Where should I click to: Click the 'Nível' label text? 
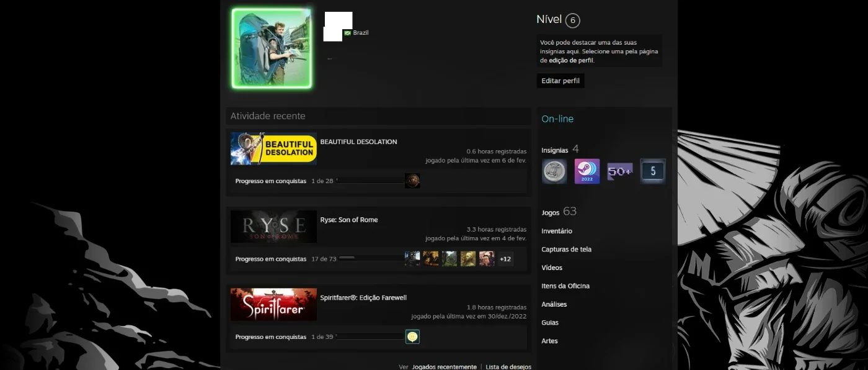549,19
